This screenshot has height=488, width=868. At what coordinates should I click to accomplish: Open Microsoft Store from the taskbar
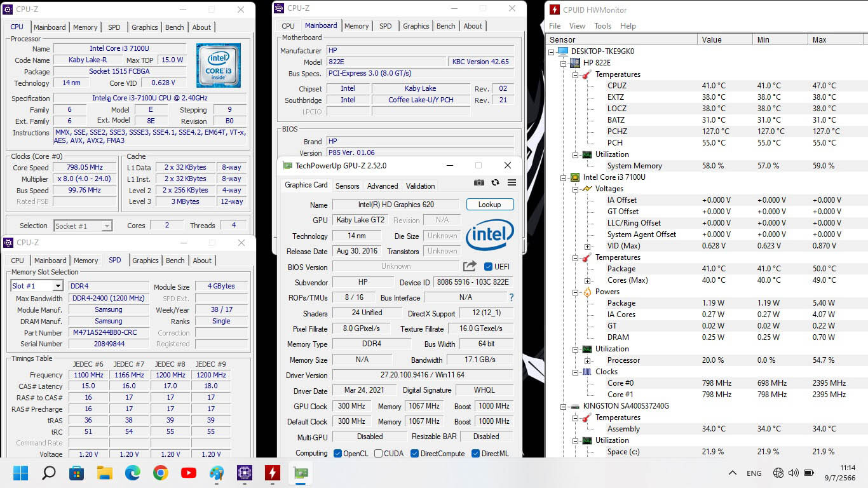pos(77,473)
